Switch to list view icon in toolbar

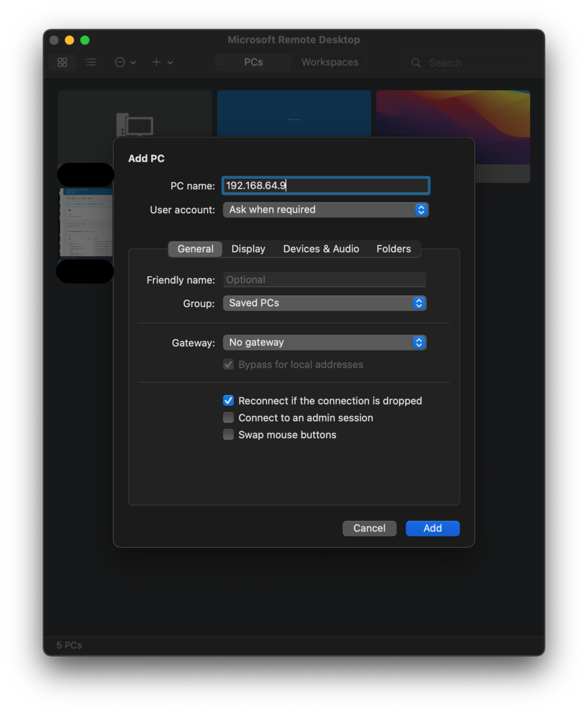(x=91, y=62)
